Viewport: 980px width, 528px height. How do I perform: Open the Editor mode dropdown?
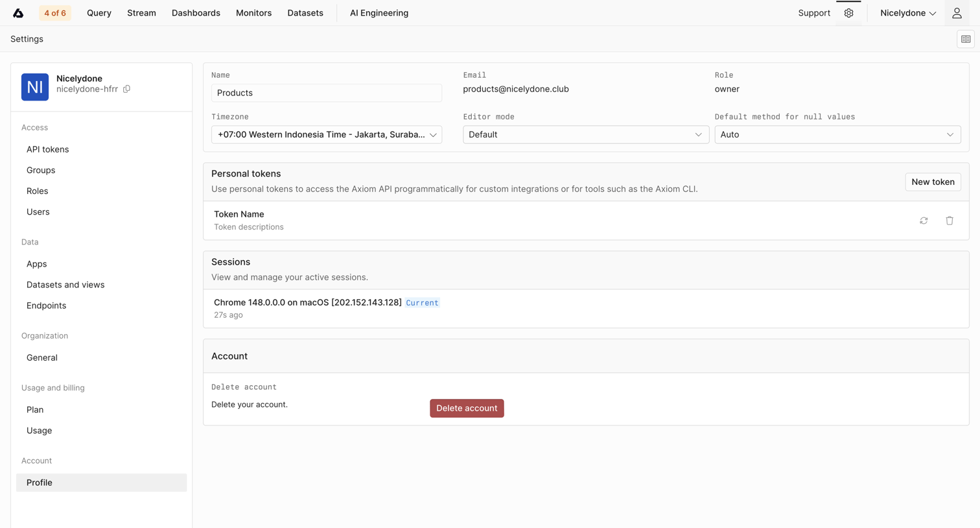(586, 135)
